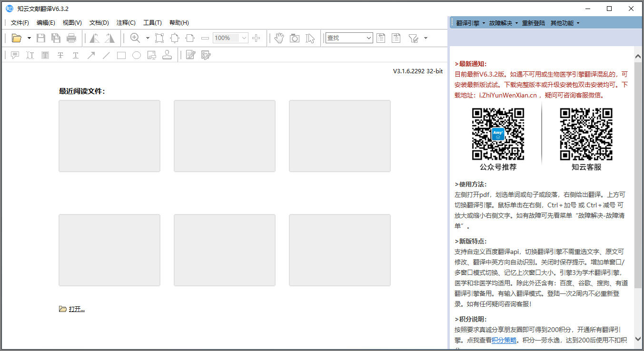
Task: Open the 文档(D) menu
Action: point(99,23)
